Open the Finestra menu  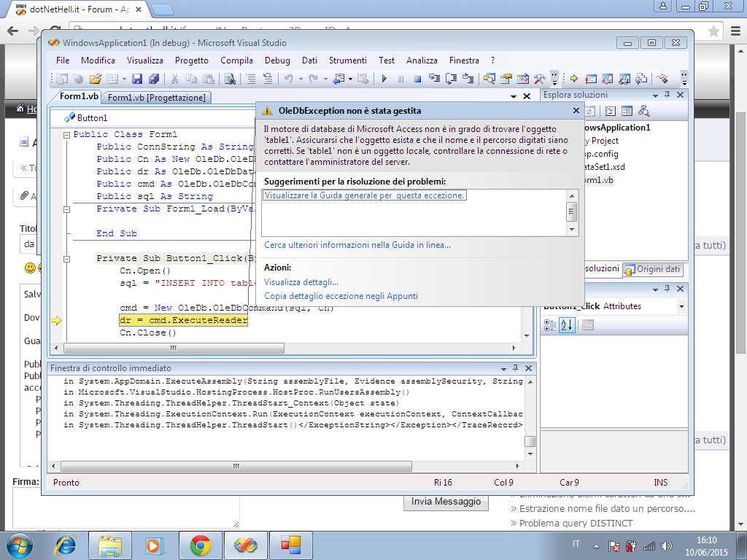click(x=464, y=61)
